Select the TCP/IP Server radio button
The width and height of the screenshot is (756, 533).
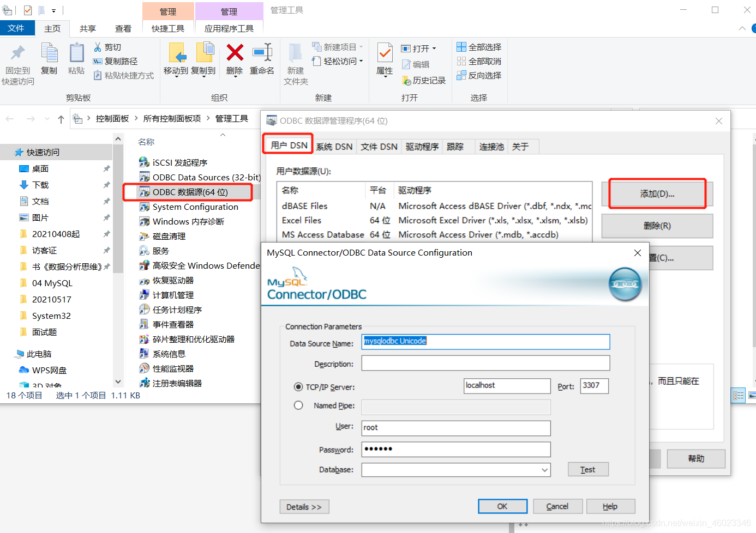point(298,387)
